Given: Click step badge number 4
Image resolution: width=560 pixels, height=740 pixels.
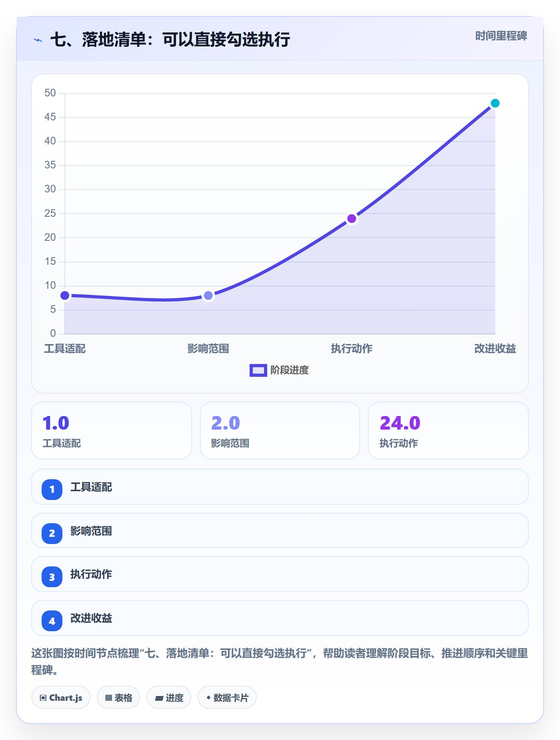Looking at the screenshot, I should point(52,621).
